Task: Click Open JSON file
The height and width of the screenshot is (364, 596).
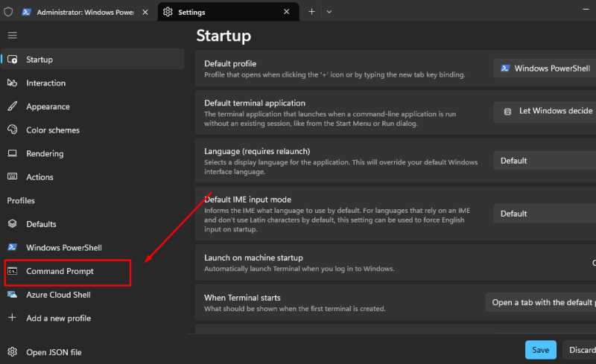Action: point(92,352)
